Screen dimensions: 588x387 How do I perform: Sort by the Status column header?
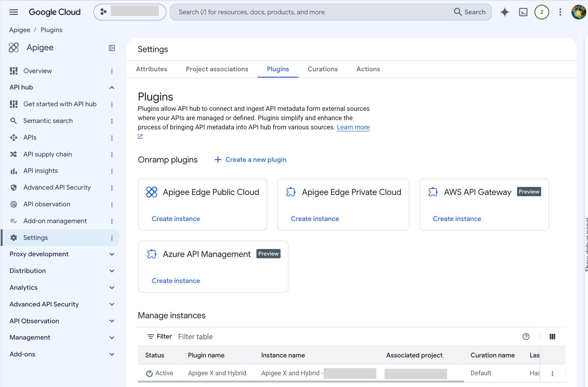click(155, 355)
